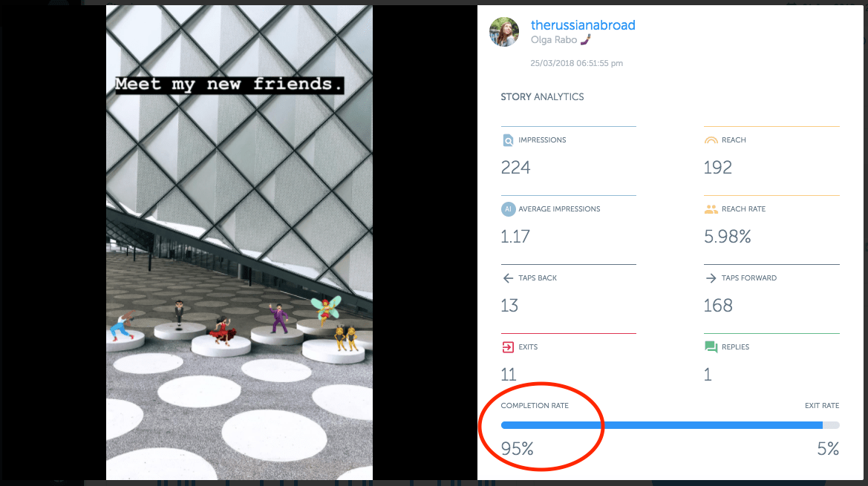Click the Olga Rabo name text
This screenshot has height=486, width=868.
(x=554, y=40)
